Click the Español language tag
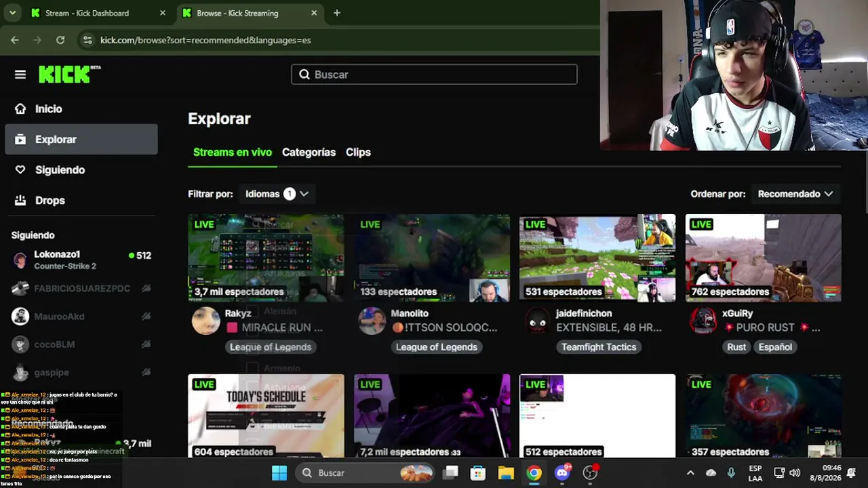The image size is (868, 488). click(775, 347)
